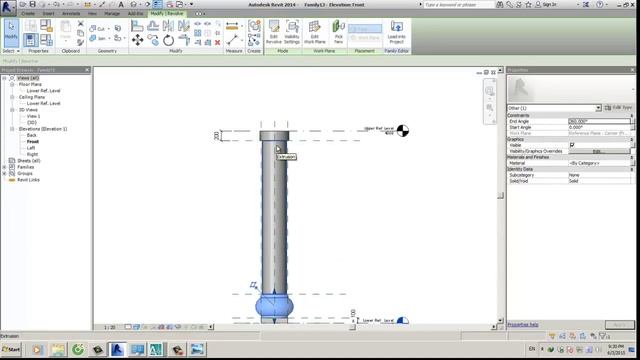
Task: Click the highlighted Properties palette icon
Action: click(30, 40)
